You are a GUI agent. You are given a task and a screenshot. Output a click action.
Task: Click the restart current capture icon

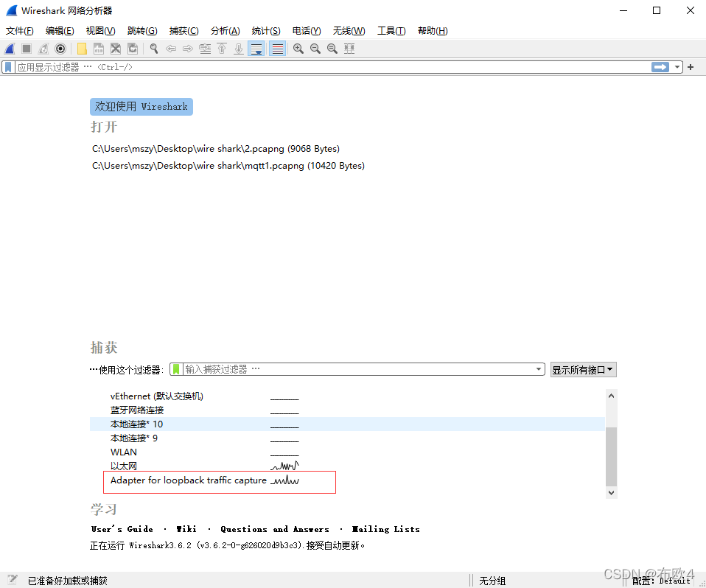(43, 49)
